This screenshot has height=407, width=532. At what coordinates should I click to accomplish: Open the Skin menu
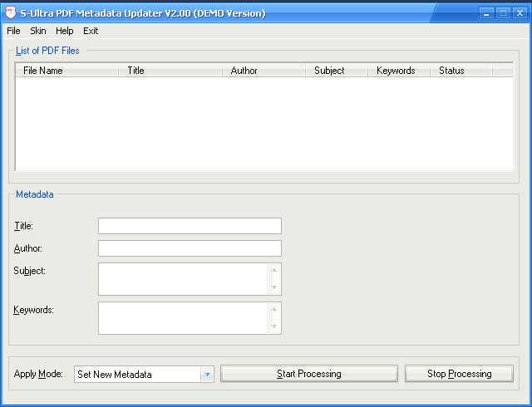coord(38,31)
